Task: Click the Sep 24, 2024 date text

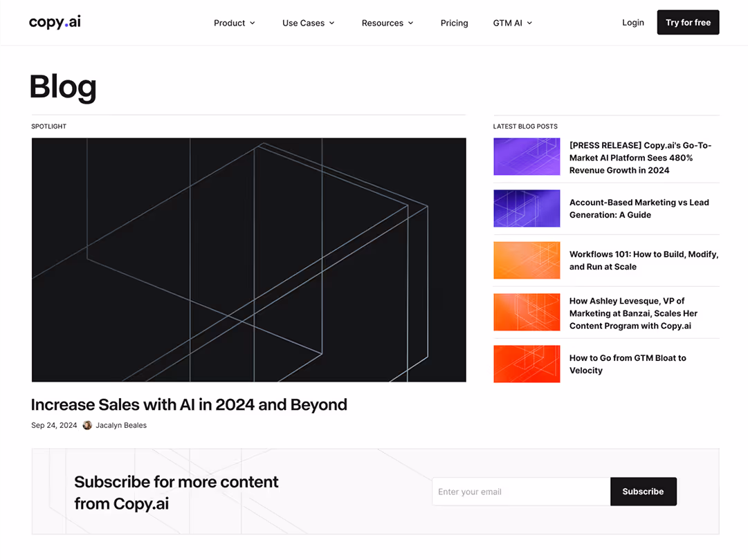Action: tap(54, 425)
